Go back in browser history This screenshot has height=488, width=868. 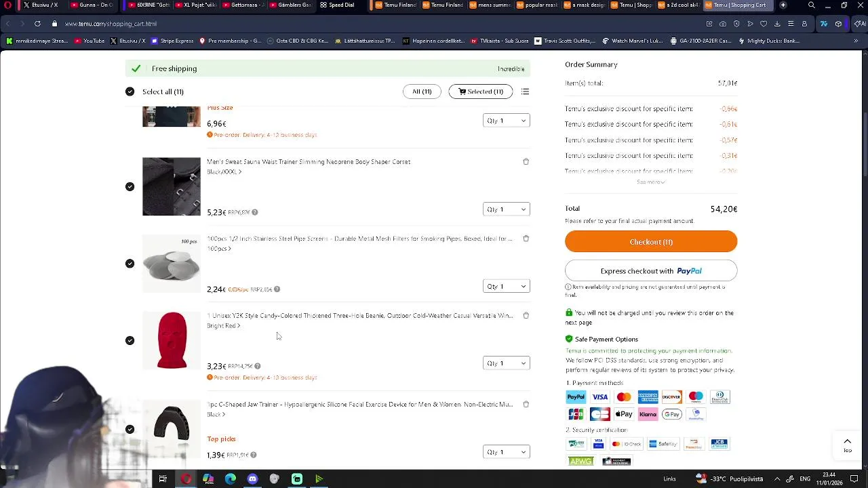[x=8, y=24]
